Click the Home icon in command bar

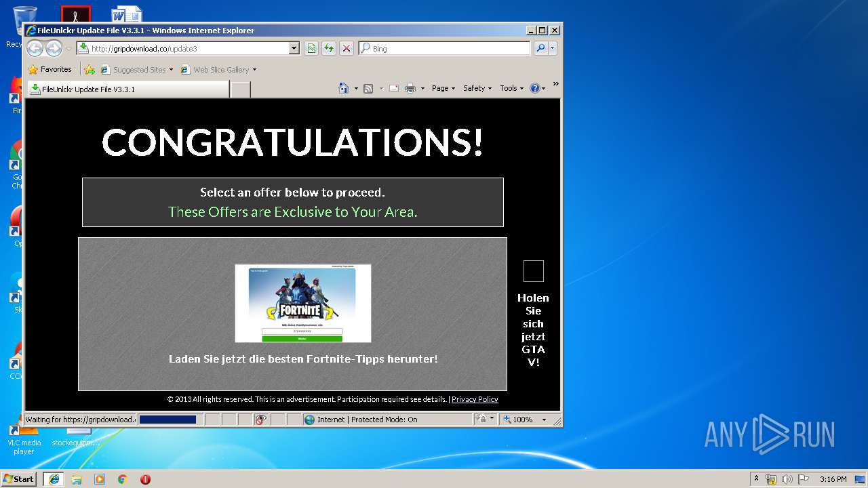344,88
